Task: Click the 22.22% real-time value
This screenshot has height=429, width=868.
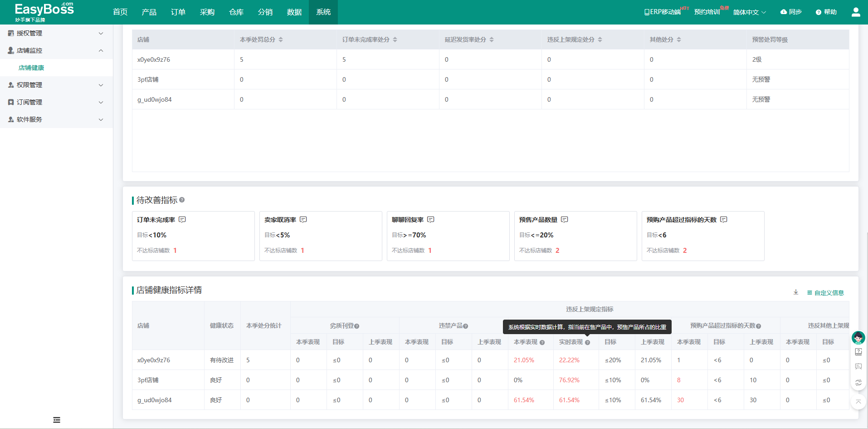Action: click(x=569, y=360)
